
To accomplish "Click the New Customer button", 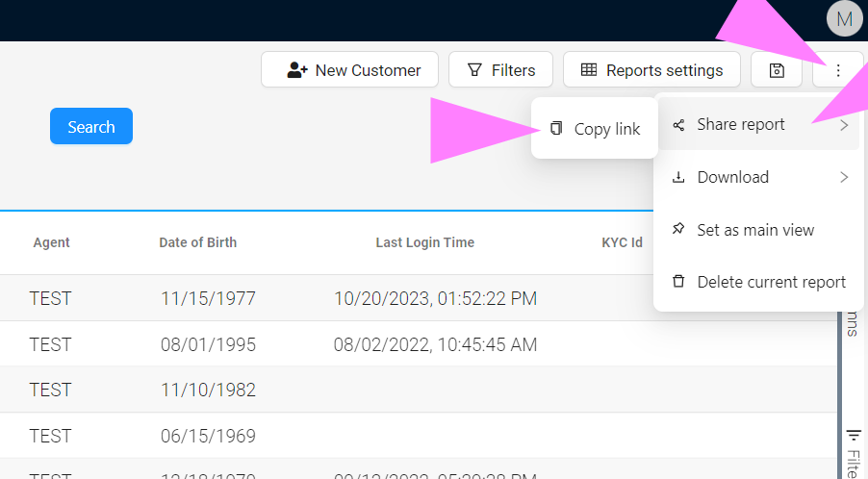I will [x=350, y=70].
